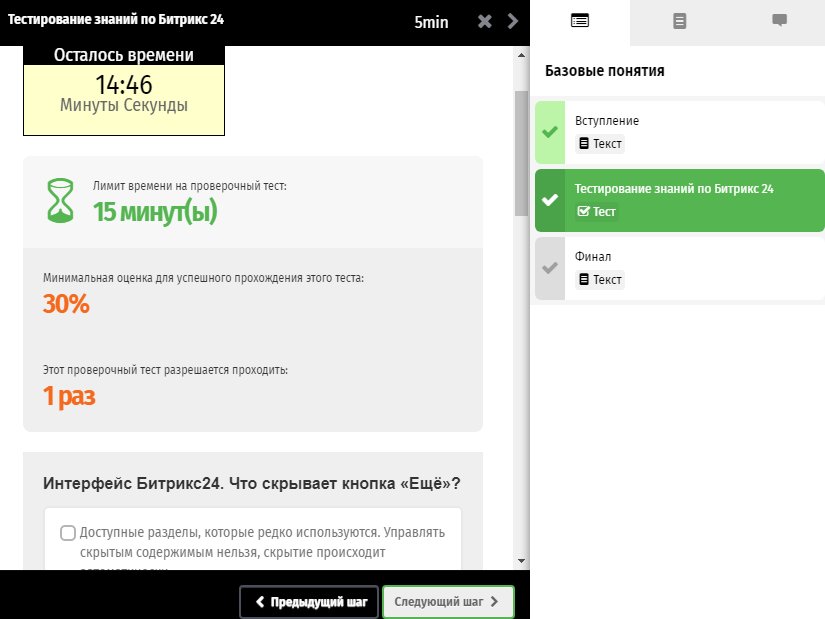Click the 'Тест' badge on the test item
The height and width of the screenshot is (619, 825).
coord(598,211)
